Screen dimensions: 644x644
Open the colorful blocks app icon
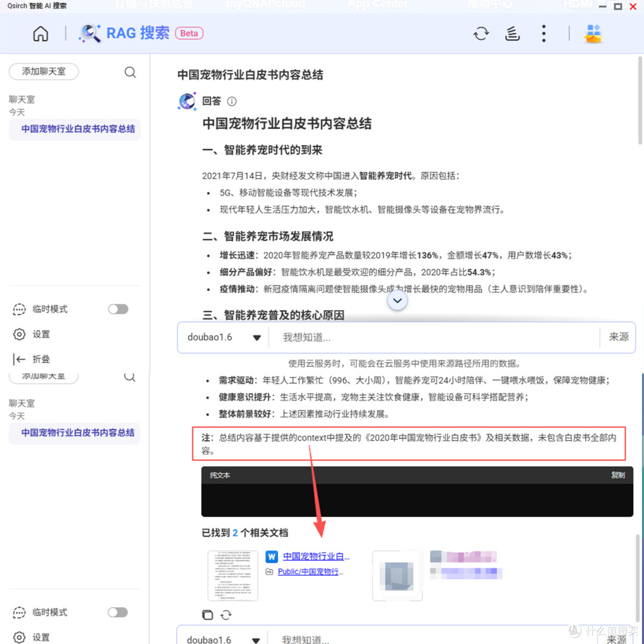[x=593, y=33]
